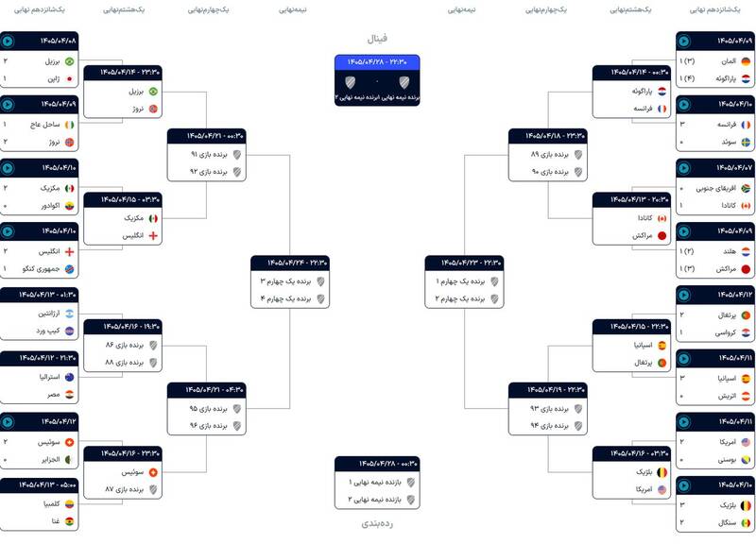The height and width of the screenshot is (544, 756).
Task: Open the blue final match card header
Action: tap(377, 62)
